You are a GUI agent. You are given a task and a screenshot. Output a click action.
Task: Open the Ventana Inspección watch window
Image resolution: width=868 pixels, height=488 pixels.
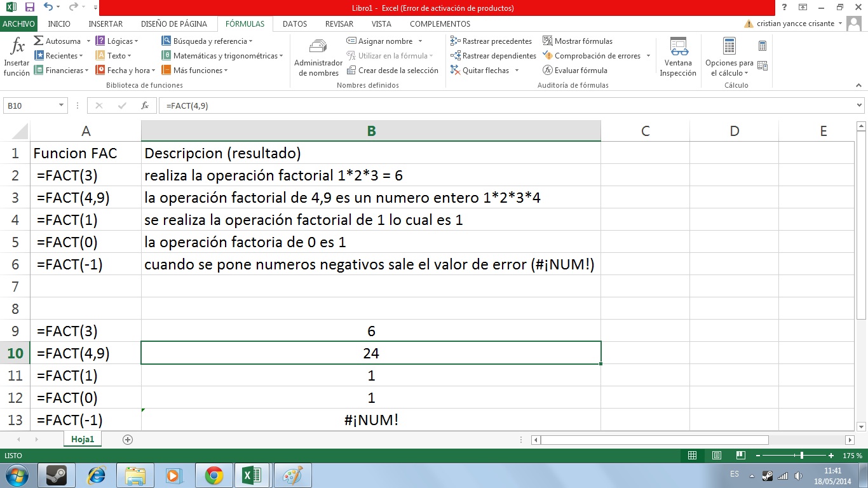(678, 57)
